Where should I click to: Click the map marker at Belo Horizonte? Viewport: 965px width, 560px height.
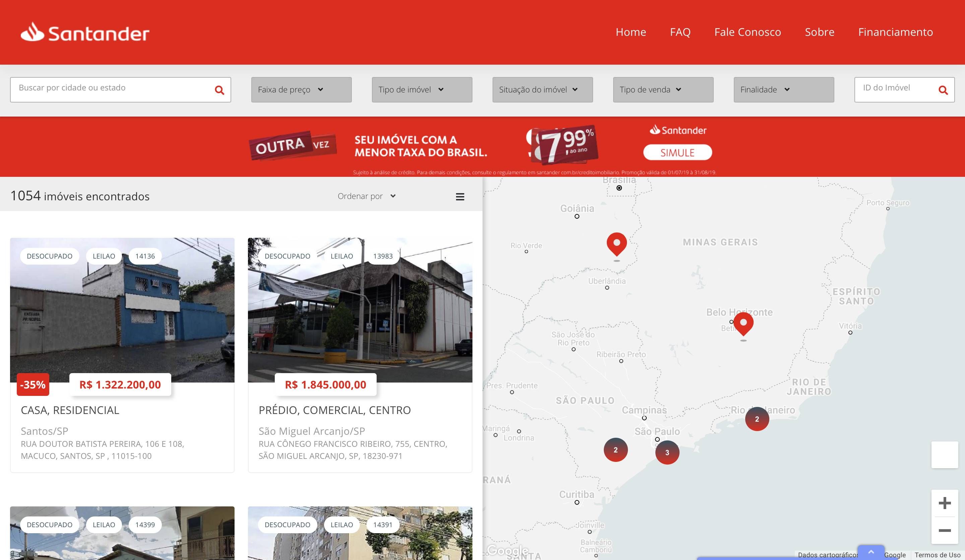pos(743,324)
